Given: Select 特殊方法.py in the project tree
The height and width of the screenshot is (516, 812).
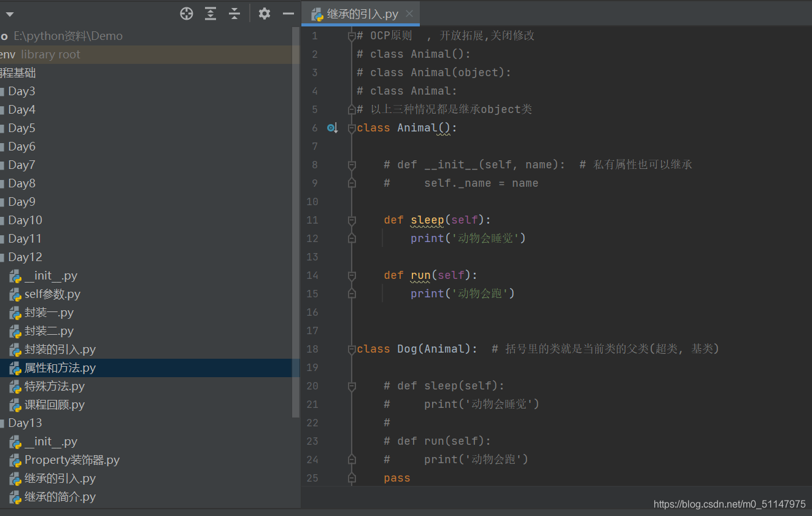Looking at the screenshot, I should pyautogui.click(x=55, y=386).
